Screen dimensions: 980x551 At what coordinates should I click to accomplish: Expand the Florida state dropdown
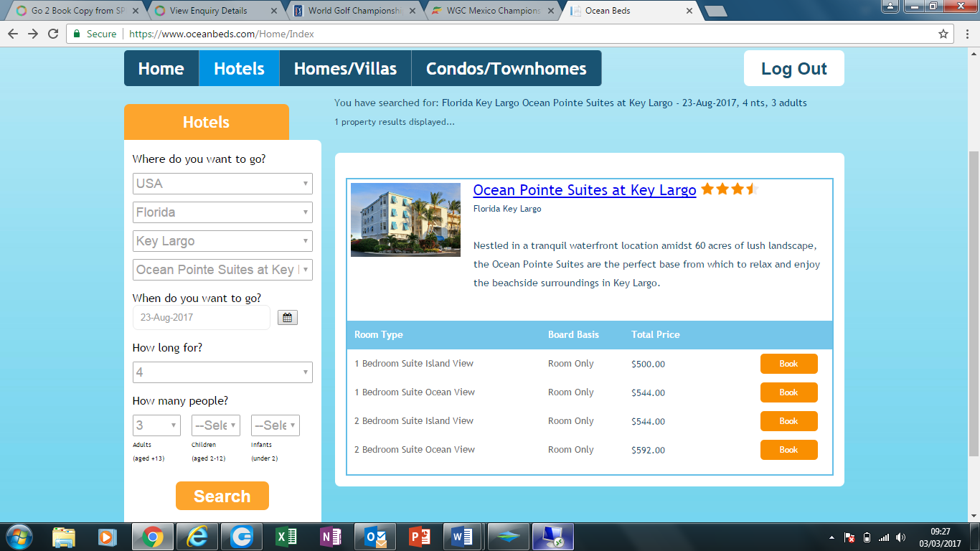[x=222, y=212]
